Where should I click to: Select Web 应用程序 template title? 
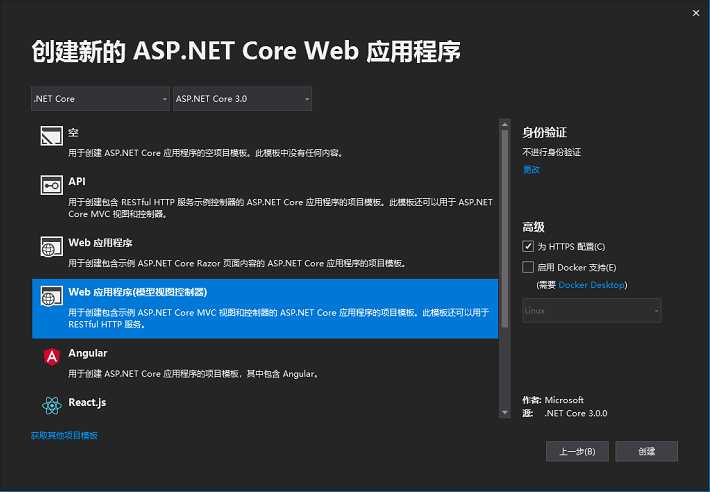coord(101,243)
